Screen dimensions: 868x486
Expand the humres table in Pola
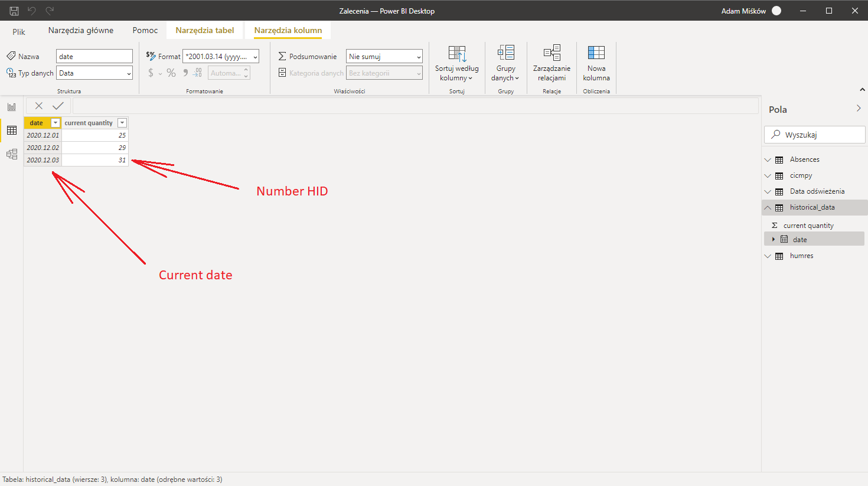[768, 256]
